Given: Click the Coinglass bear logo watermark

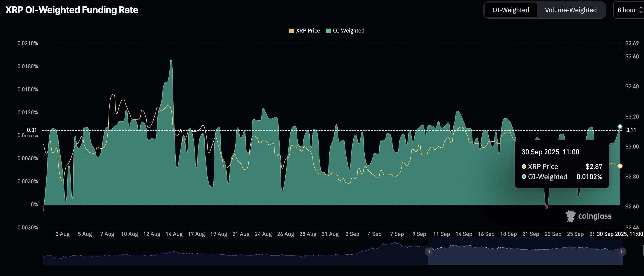Looking at the screenshot, I should pos(570,216).
